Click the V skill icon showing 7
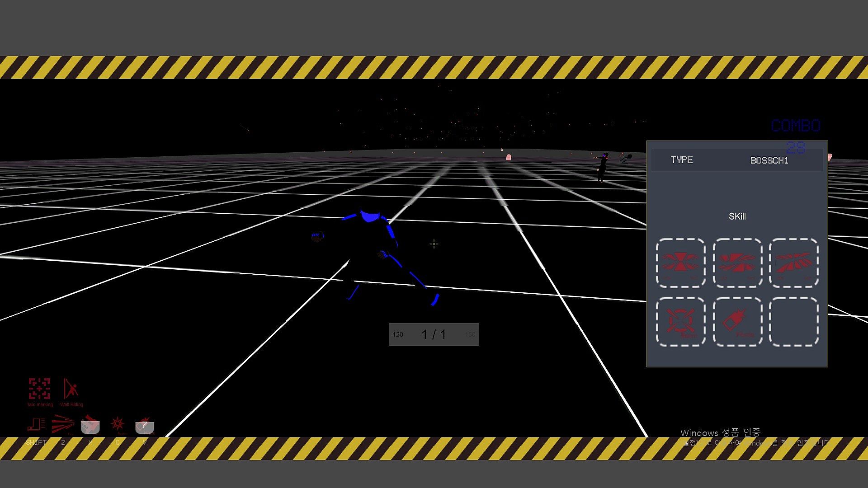This screenshot has width=868, height=488. pyautogui.click(x=145, y=426)
